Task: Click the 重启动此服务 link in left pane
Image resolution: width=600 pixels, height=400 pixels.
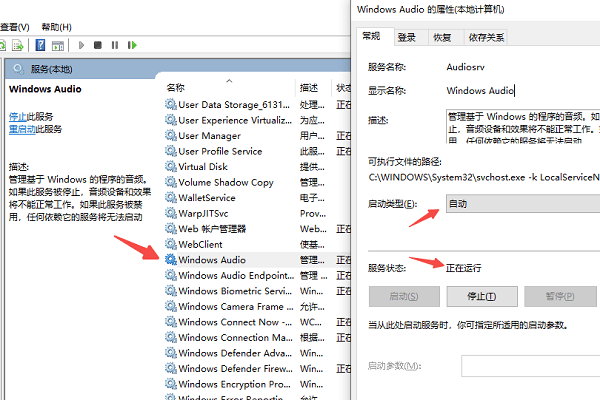Action: [34, 129]
